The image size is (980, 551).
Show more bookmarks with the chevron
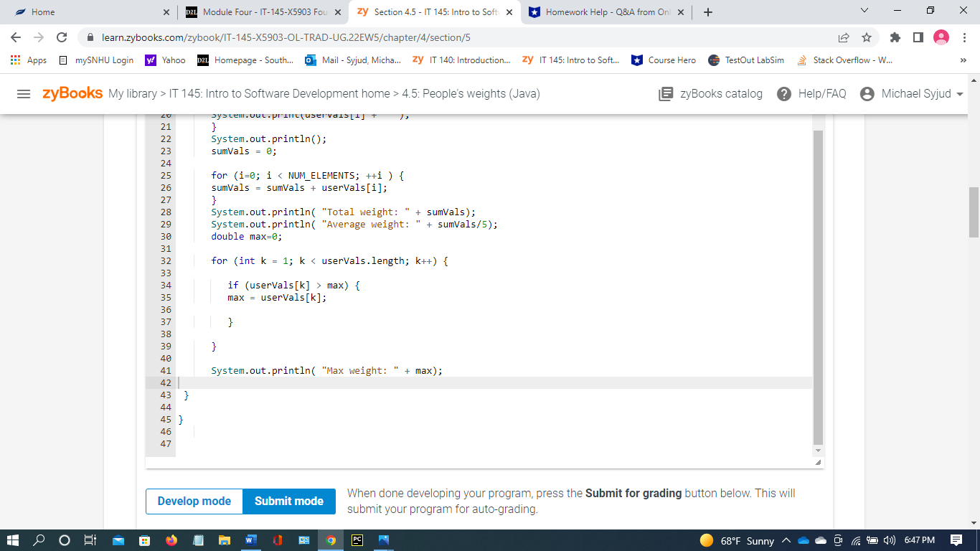tap(965, 60)
